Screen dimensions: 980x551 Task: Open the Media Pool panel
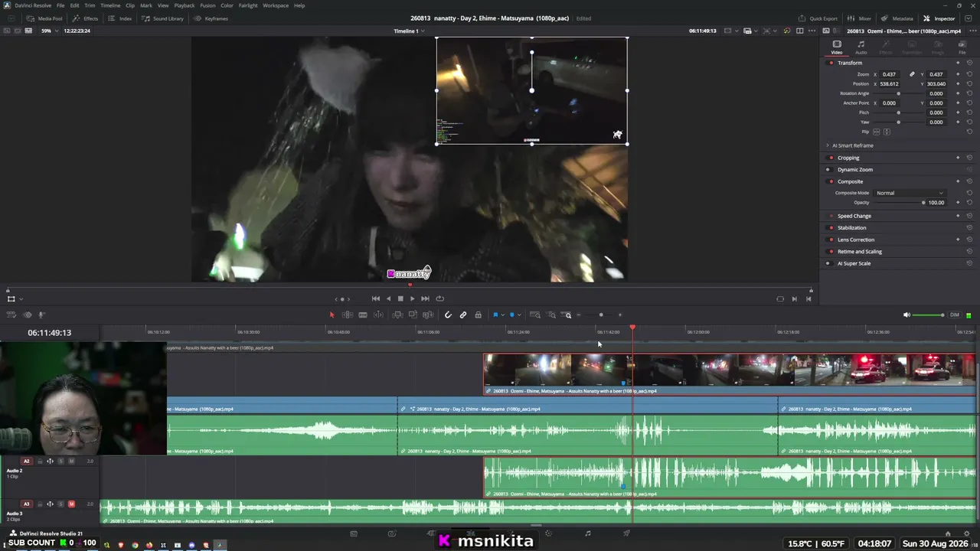(46, 18)
